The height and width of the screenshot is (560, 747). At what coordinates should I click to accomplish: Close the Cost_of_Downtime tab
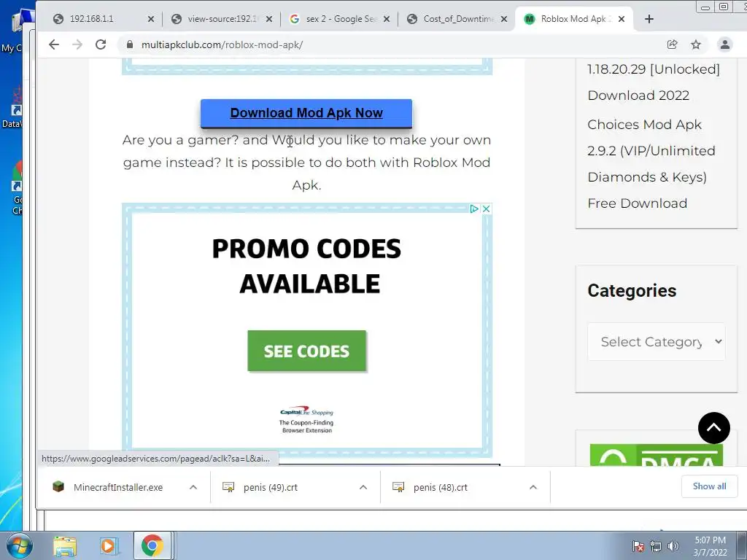coord(504,19)
